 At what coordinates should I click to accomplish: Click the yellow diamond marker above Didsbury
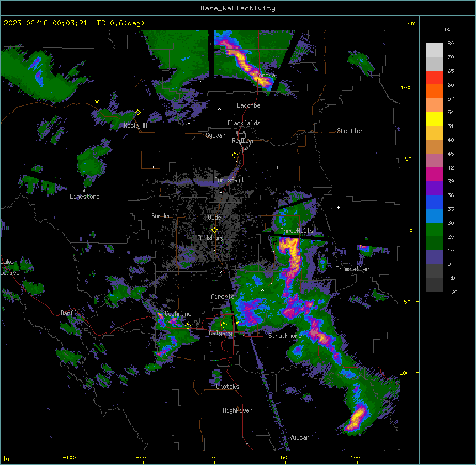[x=214, y=230]
